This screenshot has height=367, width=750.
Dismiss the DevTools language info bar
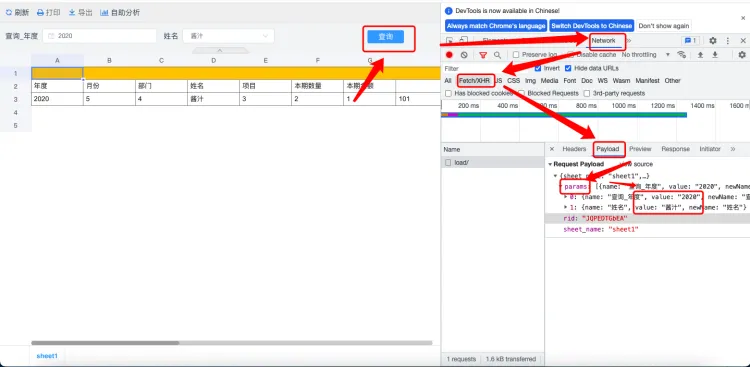(x=743, y=18)
